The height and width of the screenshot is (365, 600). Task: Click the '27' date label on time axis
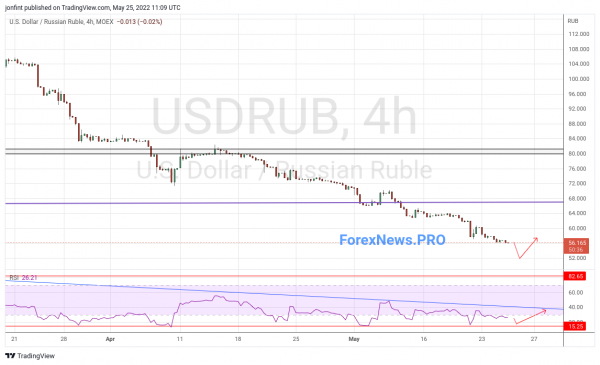(534, 339)
